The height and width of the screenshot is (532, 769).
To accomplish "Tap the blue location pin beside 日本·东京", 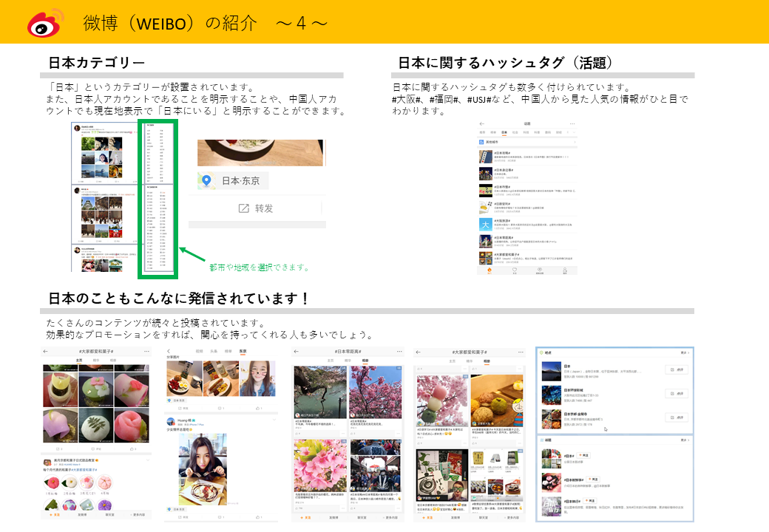I will tap(209, 181).
